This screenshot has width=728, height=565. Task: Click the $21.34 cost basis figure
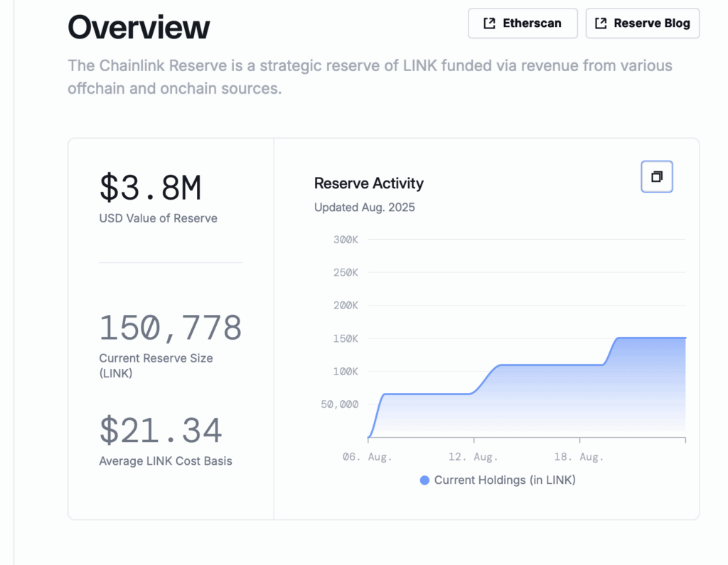(161, 430)
